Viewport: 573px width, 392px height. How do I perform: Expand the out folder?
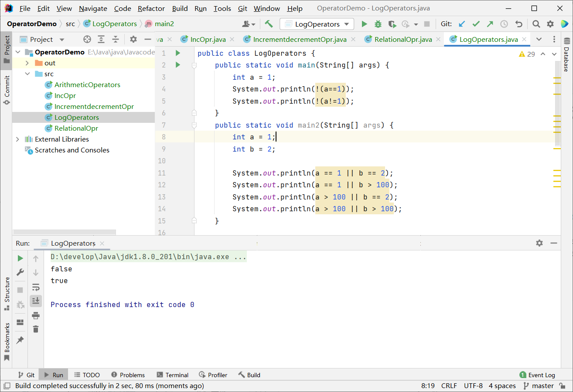[x=27, y=63]
